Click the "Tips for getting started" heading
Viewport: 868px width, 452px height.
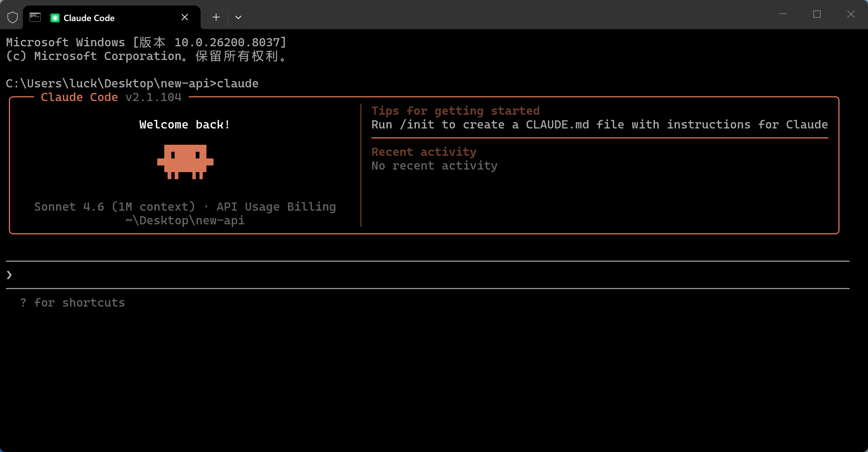coord(455,111)
